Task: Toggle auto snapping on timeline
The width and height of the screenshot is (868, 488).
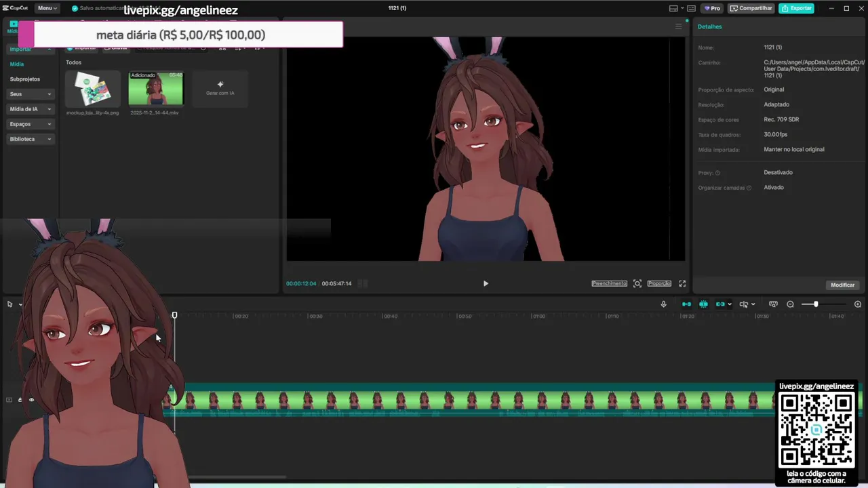Action: [x=703, y=304]
